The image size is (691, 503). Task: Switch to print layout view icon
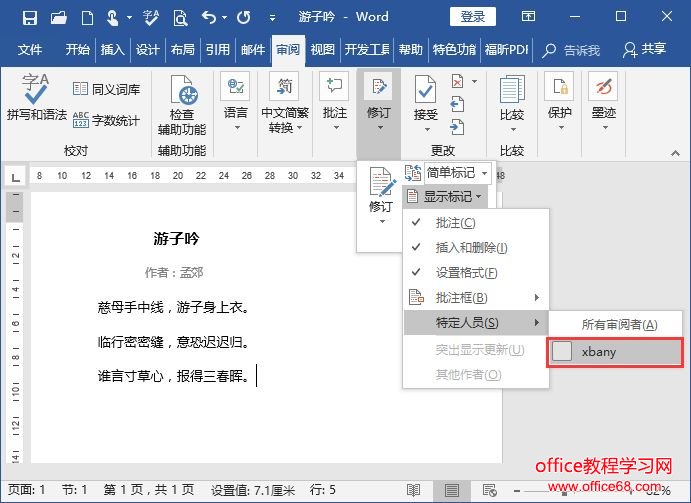pyautogui.click(x=451, y=490)
